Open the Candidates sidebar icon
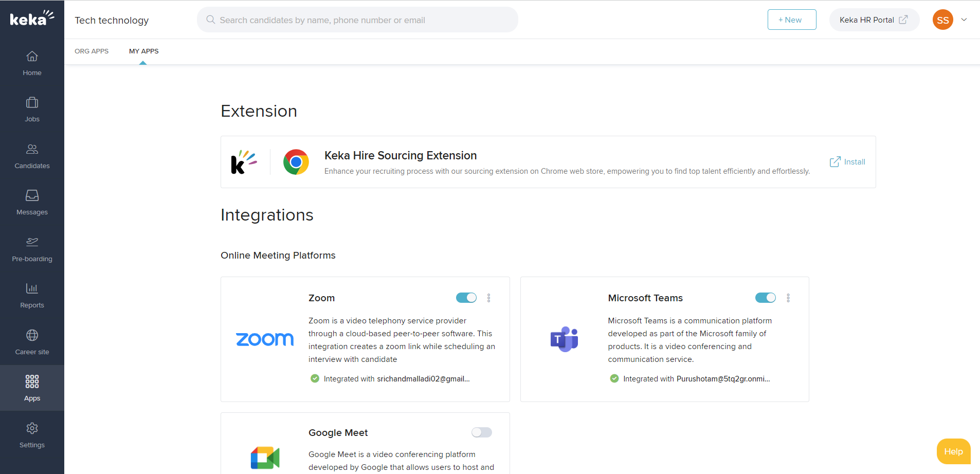 coord(32,150)
